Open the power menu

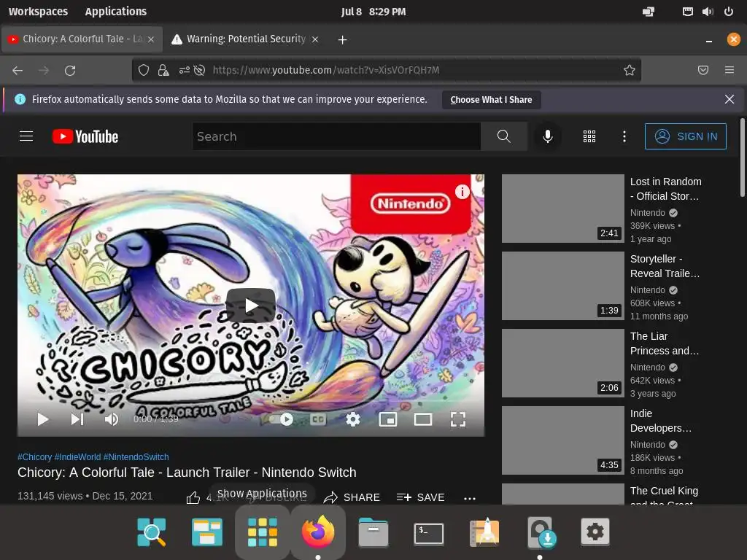729,12
